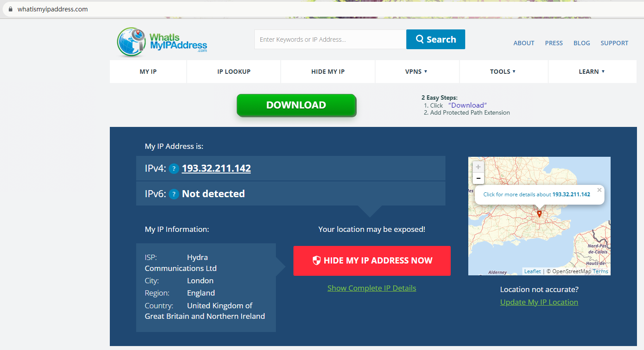
Task: Click Update My IP Location link
Action: point(539,302)
